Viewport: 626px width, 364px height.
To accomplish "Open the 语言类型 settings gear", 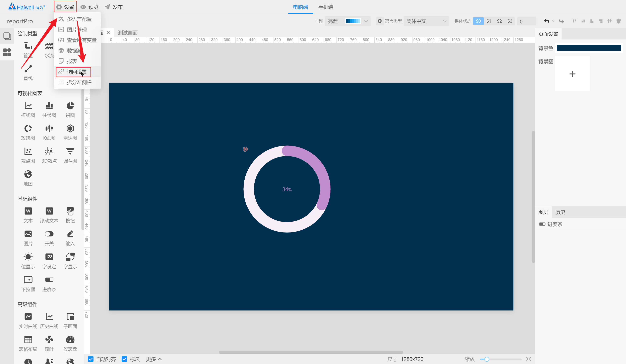I will (x=380, y=21).
